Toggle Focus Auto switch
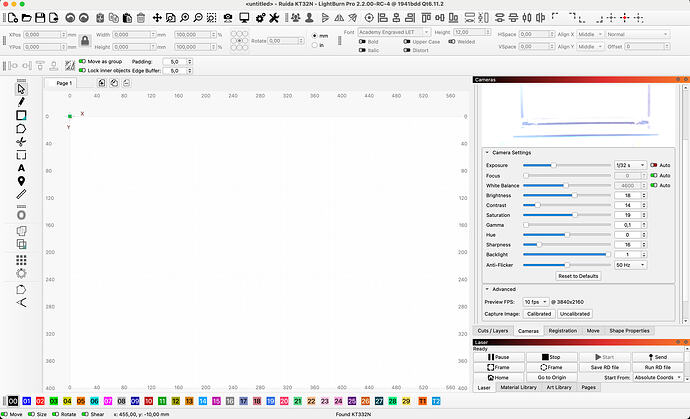Viewport: 690px width, 419px height. pyautogui.click(x=654, y=175)
